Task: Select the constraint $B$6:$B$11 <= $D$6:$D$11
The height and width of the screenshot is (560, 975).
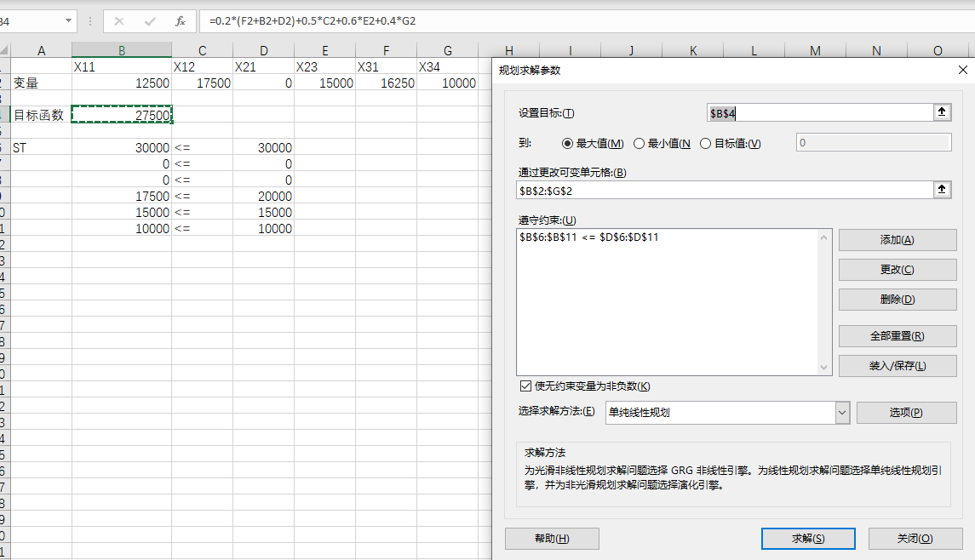Action: [589, 237]
